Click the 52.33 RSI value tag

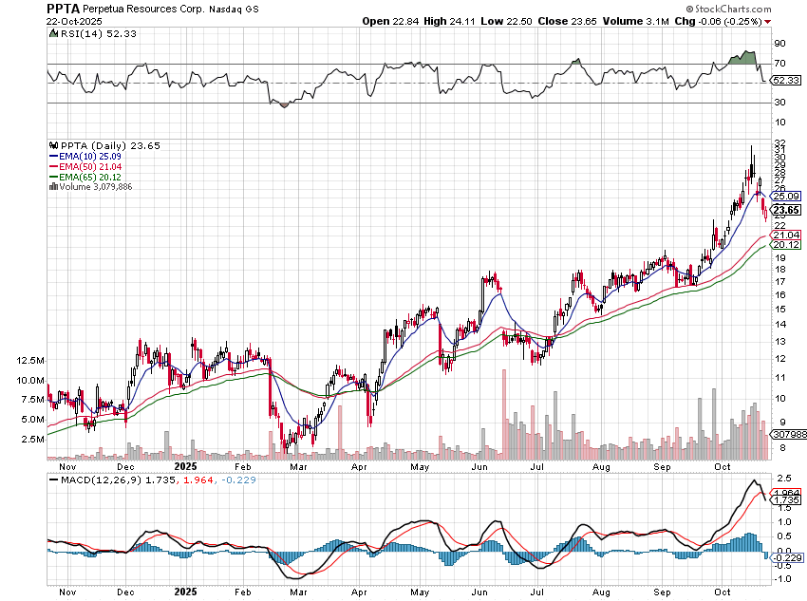point(786,80)
